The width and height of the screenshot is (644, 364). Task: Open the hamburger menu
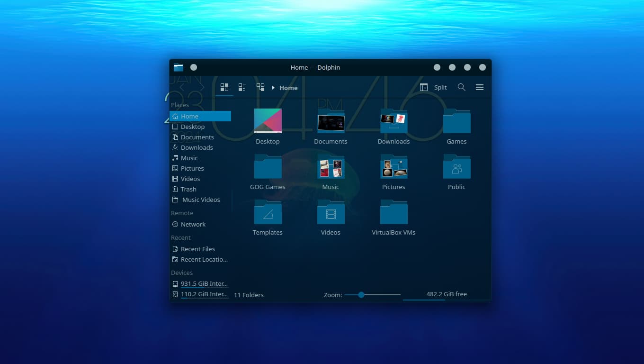(480, 87)
